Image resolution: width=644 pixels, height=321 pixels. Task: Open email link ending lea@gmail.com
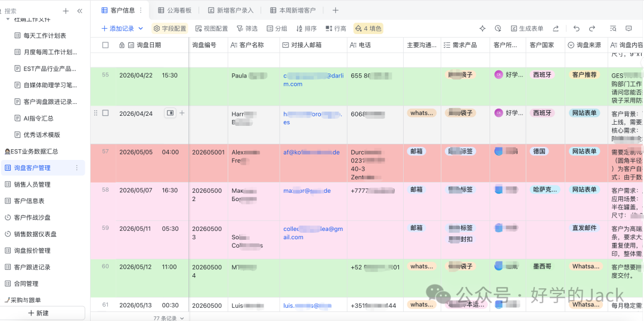[313, 233]
